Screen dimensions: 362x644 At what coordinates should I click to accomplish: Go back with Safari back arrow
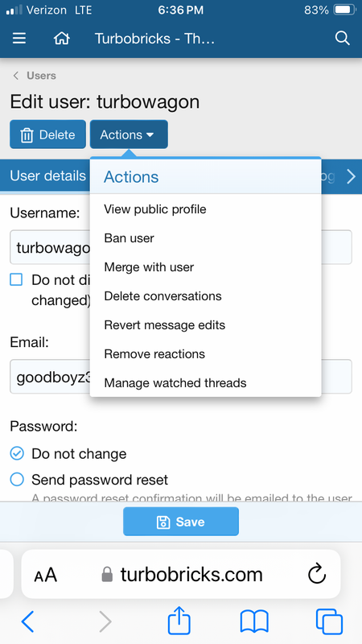point(27,621)
